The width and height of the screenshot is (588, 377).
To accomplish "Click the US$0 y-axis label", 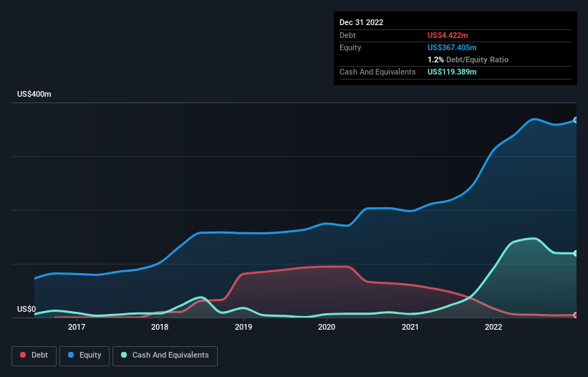I will pos(26,309).
